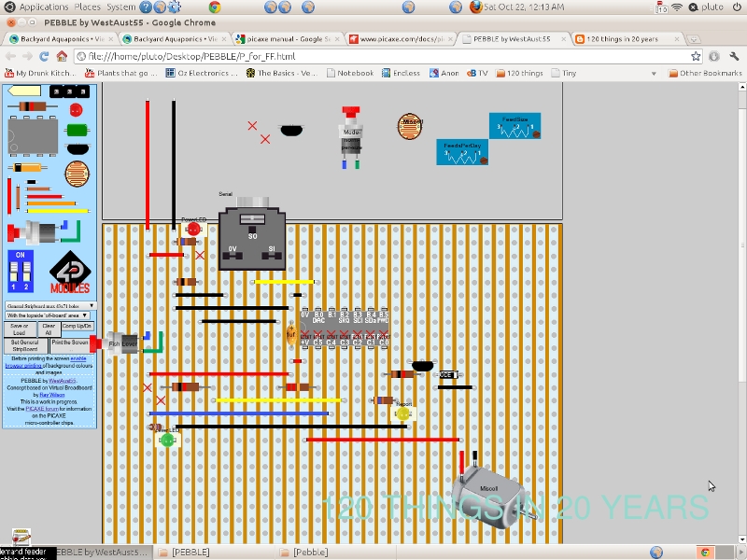Select the brown resistor component in the palette
This screenshot has height=560, width=747.
coord(32,106)
